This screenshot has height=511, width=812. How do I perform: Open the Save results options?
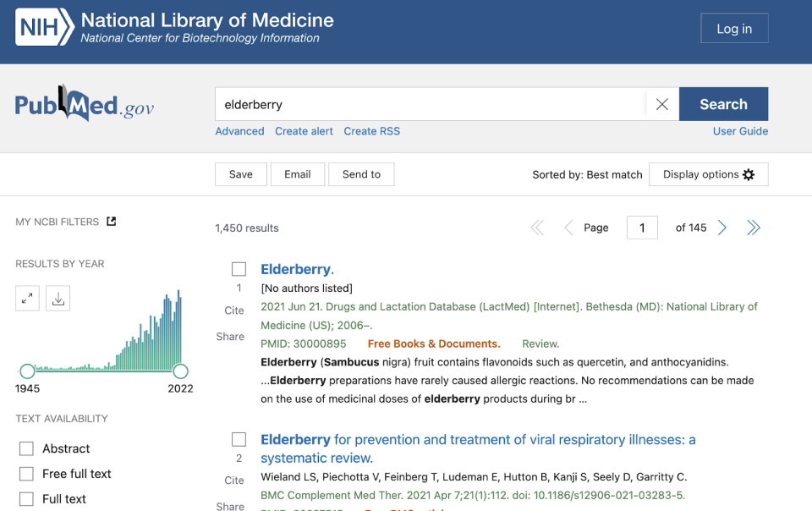pyautogui.click(x=241, y=174)
